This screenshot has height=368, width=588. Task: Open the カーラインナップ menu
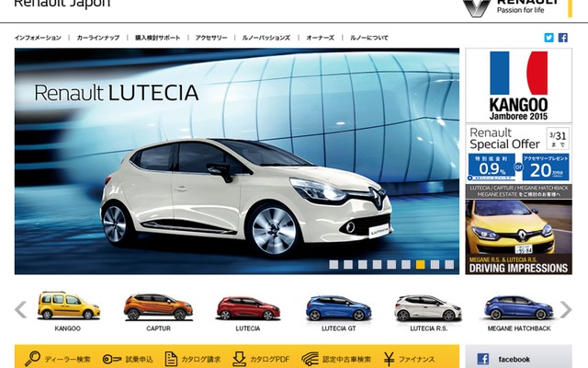(x=98, y=38)
